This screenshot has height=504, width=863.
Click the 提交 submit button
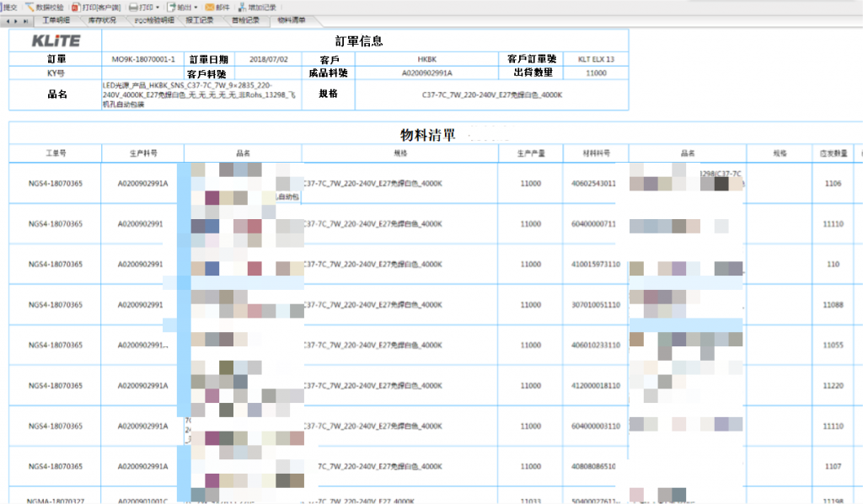pos(9,7)
